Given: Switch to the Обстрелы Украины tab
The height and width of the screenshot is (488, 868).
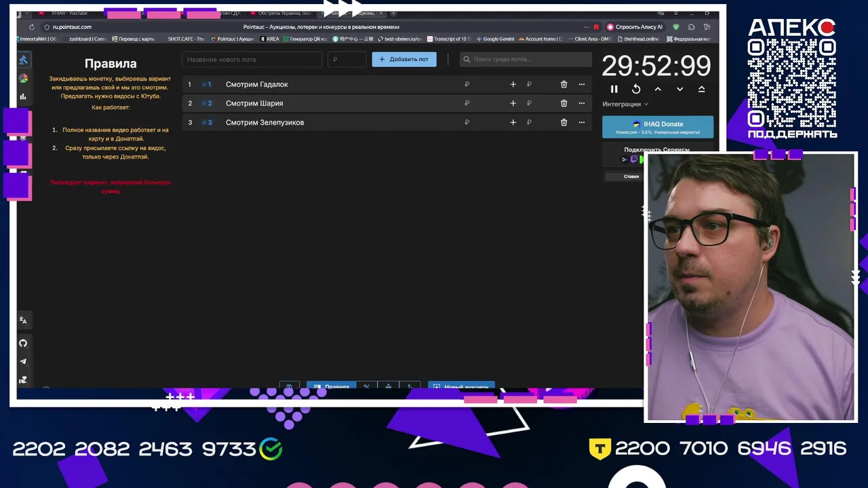Looking at the screenshot, I should click(281, 13).
